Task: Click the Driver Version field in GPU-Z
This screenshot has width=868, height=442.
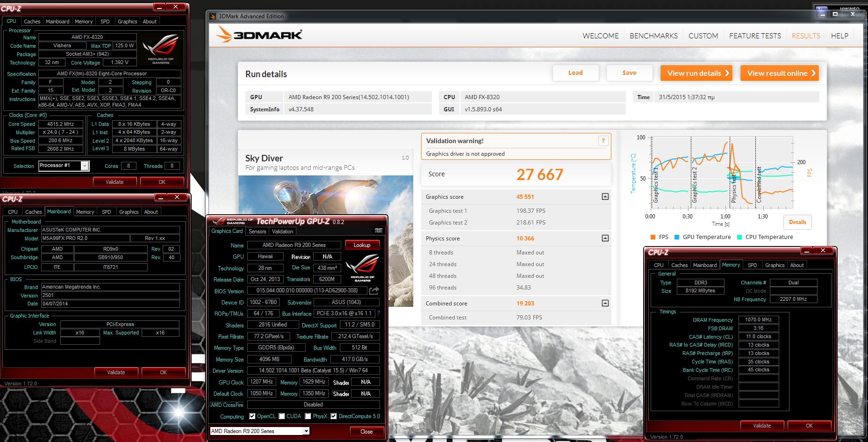Action: (x=313, y=370)
